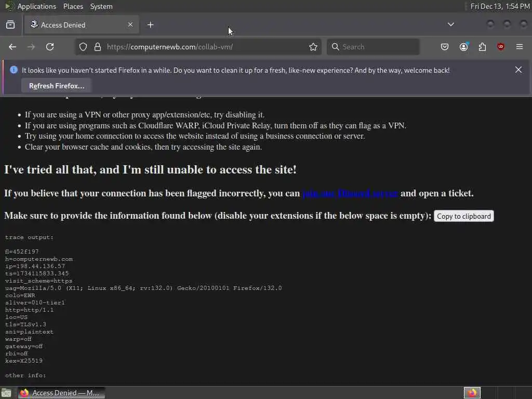Screen dimensions: 532x399
Task: Click the 'Clear your browser cache' bullet
Action: [x=143, y=147]
